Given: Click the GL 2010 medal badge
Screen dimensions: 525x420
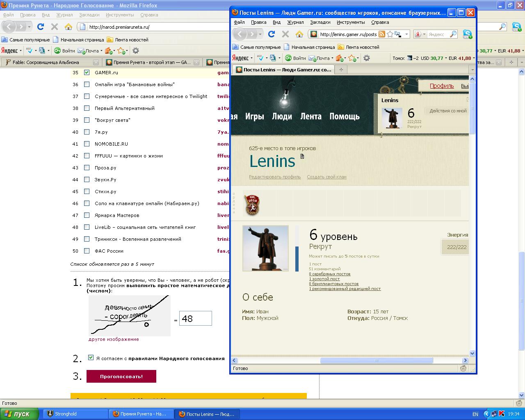Looking at the screenshot, I should click(x=252, y=205).
